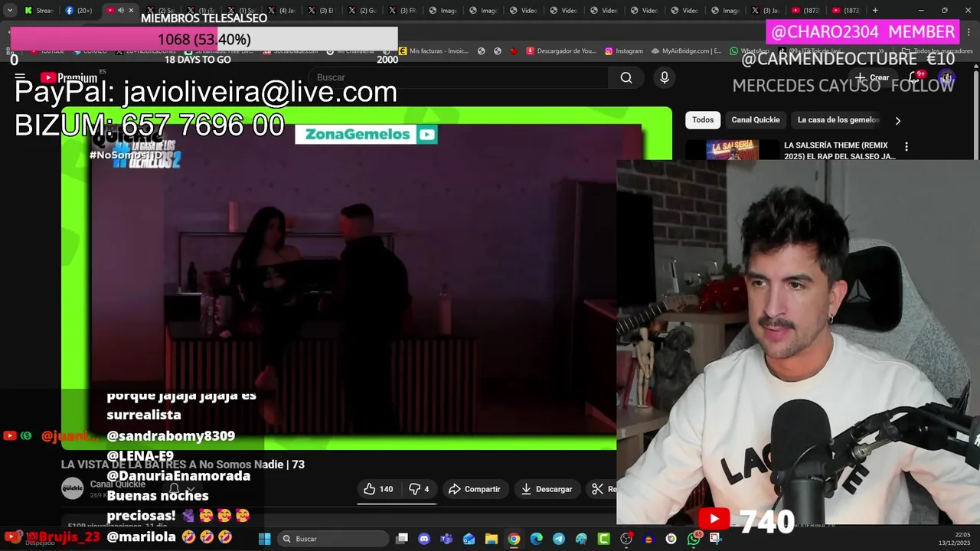Dislike the video showing 4 dislikes

click(x=419, y=489)
